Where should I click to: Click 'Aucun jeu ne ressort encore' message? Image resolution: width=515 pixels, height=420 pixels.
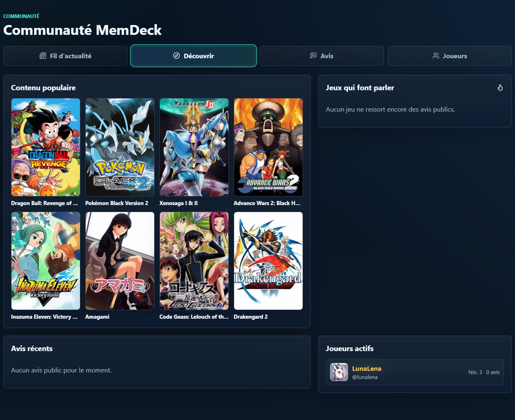coord(390,109)
